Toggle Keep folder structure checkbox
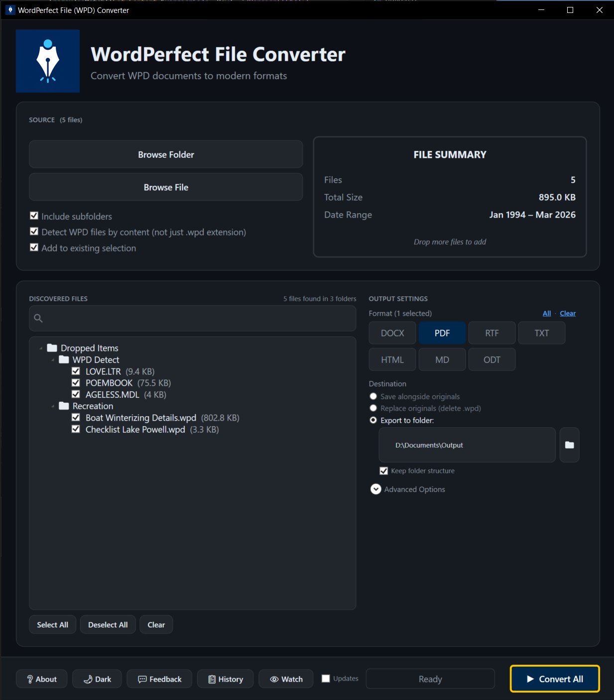This screenshot has height=700, width=614. [384, 471]
